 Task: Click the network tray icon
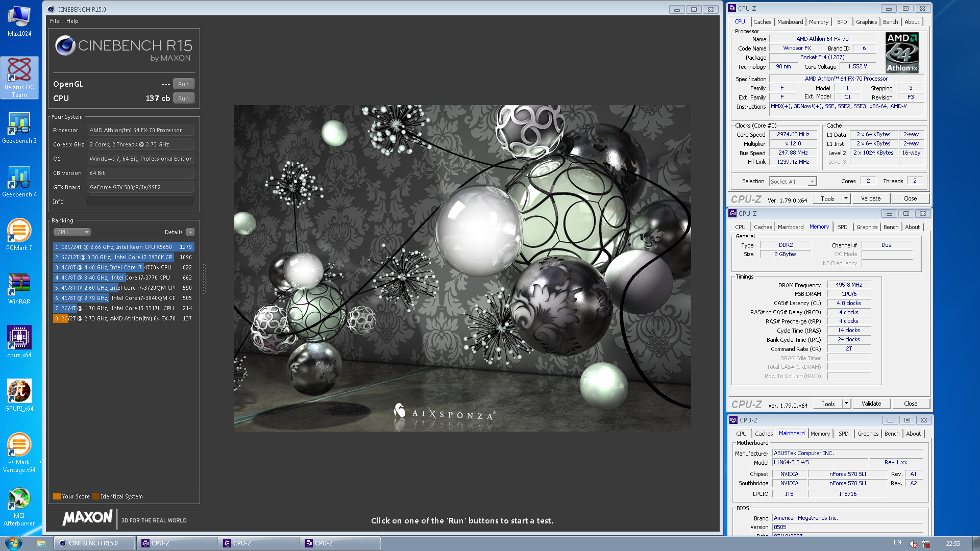(x=926, y=543)
